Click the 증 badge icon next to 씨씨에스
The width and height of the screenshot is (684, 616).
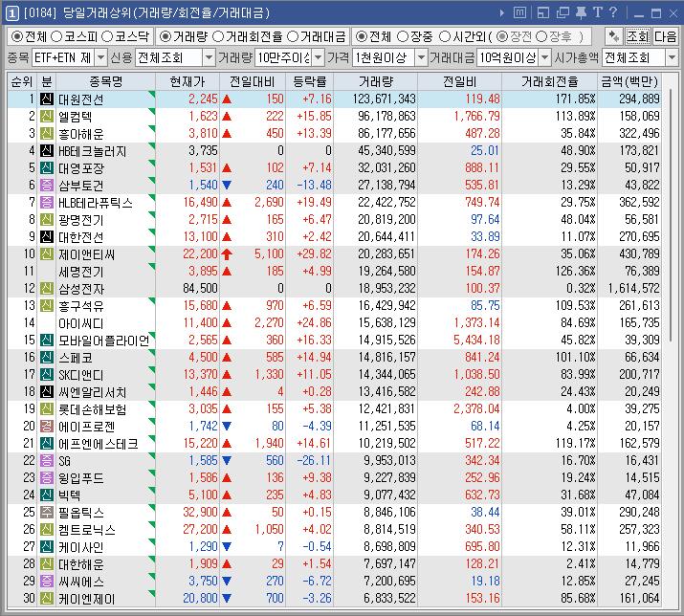coord(47,581)
